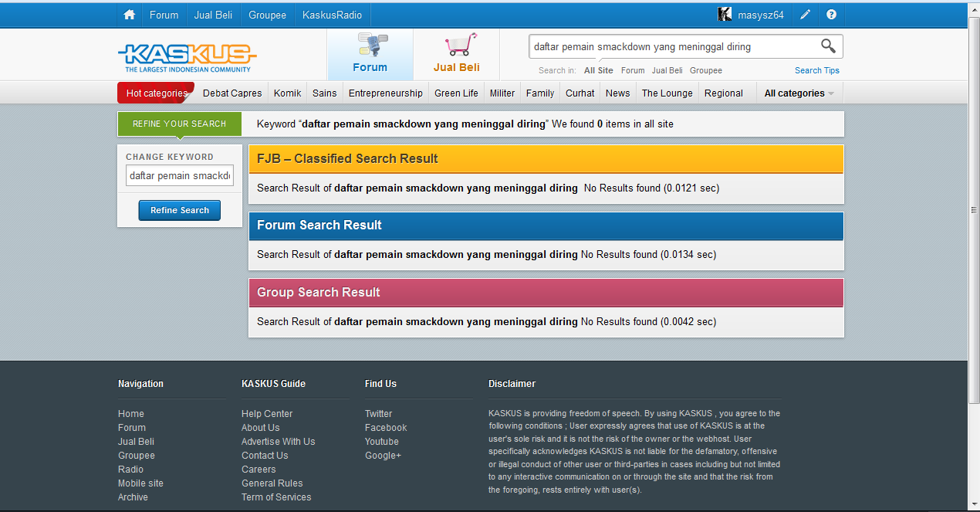Expand the All categories dropdown

point(799,93)
